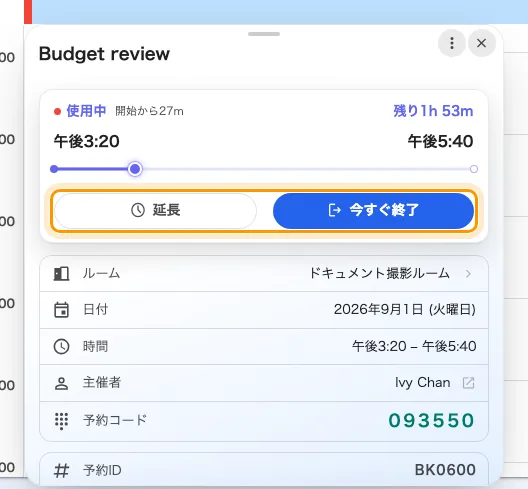Click the room name ドキュメント撮影ルーム
The image size is (528, 489).
pos(380,273)
